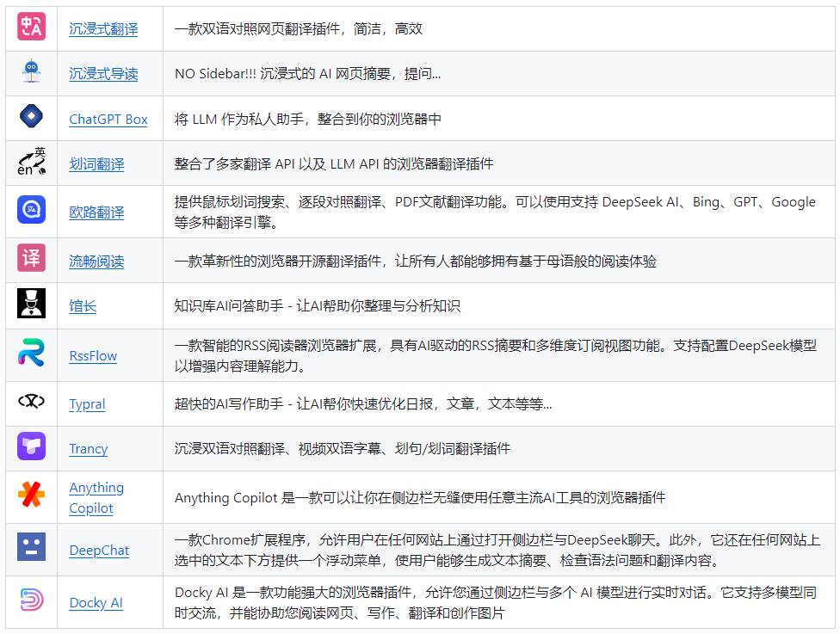This screenshot has width=840, height=634.
Task: Follow the ChatGPT Box link
Action: point(108,119)
